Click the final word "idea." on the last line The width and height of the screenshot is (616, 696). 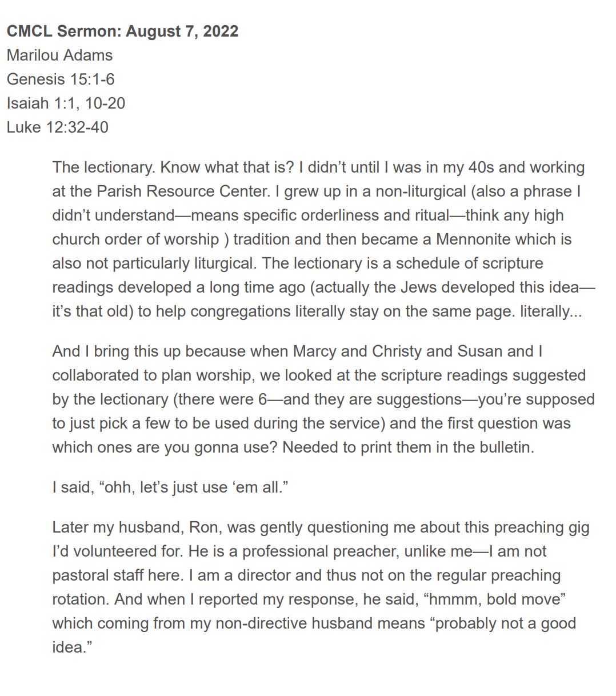[72, 647]
